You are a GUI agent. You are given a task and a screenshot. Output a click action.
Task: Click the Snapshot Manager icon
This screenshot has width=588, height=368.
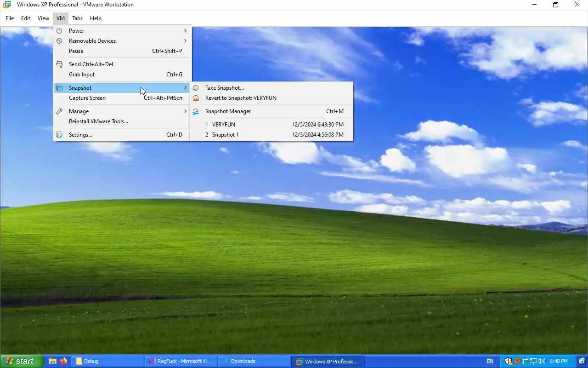click(196, 111)
